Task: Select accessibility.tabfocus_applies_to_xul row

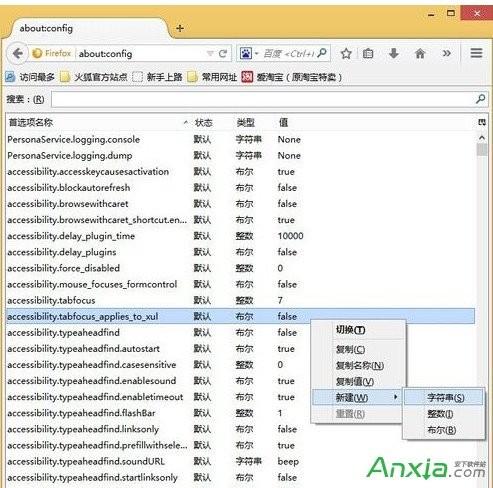Action: 240,316
